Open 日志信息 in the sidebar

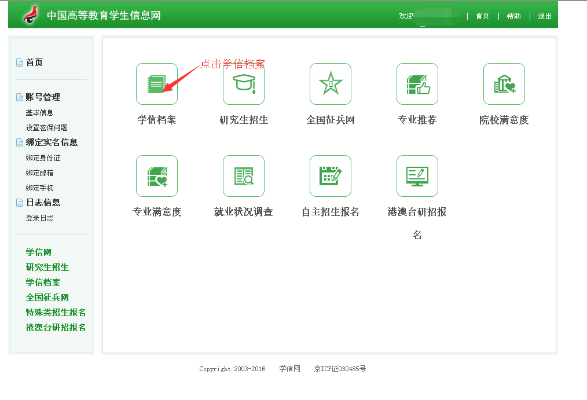coord(43,203)
